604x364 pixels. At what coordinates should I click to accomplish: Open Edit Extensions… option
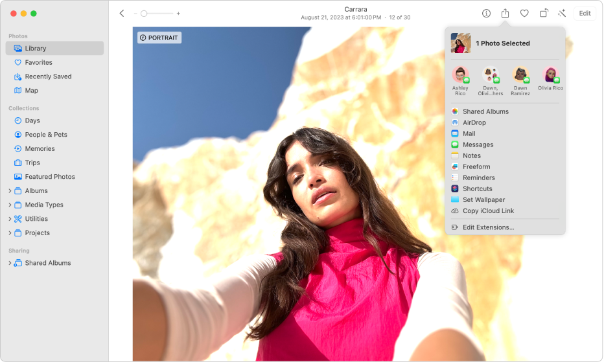(x=488, y=228)
